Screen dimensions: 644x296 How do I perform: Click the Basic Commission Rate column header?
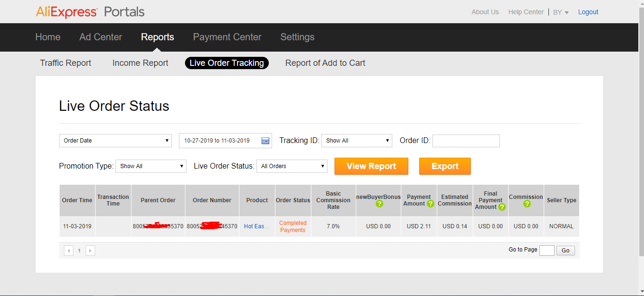[x=334, y=200]
